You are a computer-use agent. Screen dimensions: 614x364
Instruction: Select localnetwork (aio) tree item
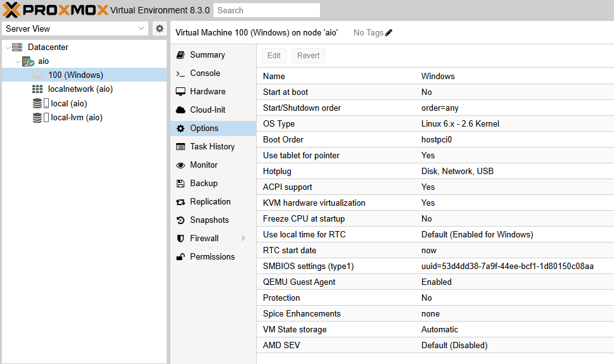click(84, 89)
